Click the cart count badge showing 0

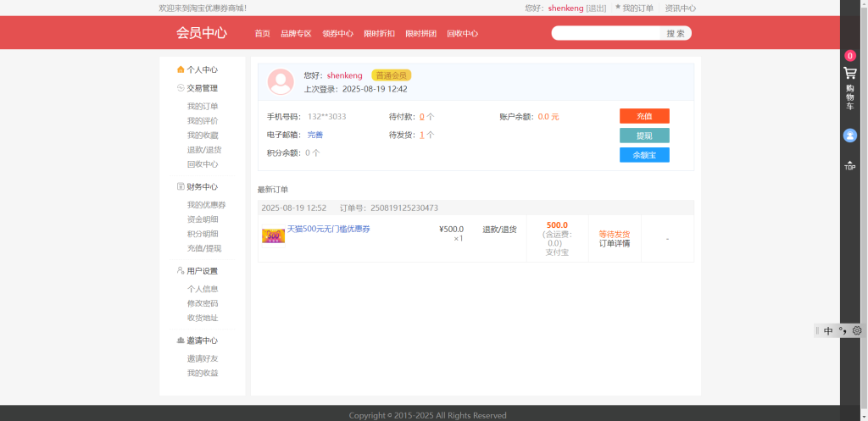(x=849, y=55)
